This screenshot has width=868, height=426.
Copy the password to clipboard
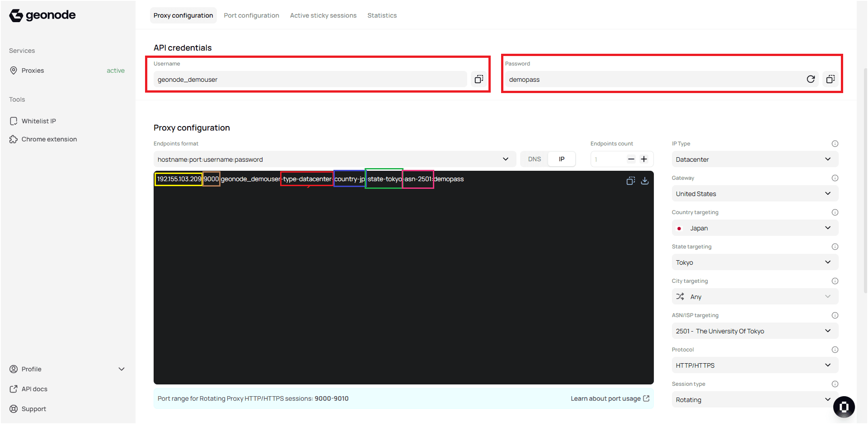[830, 79]
